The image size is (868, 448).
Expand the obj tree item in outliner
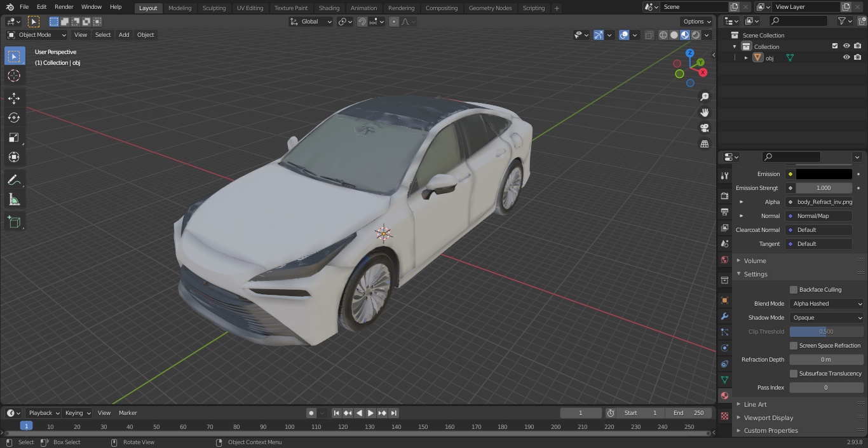pyautogui.click(x=746, y=58)
